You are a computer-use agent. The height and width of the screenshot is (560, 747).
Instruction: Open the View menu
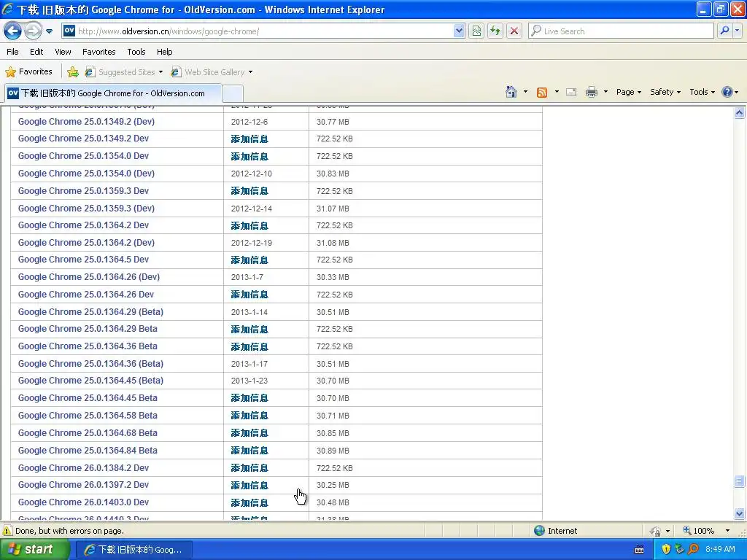tap(63, 52)
